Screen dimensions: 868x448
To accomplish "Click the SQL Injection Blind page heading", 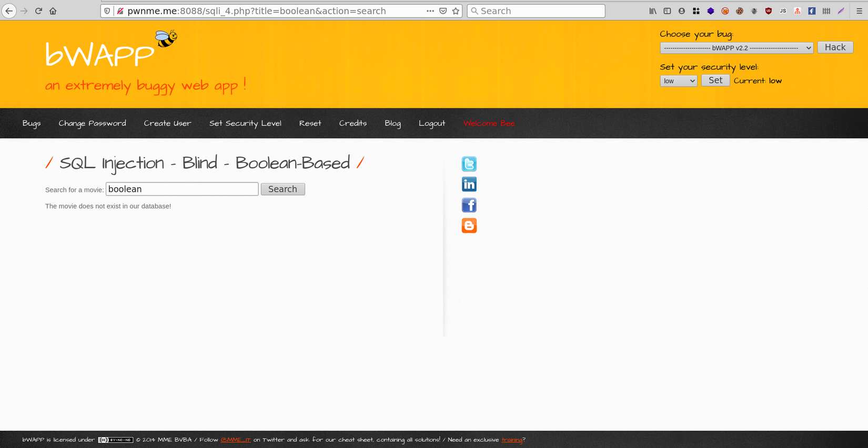I will click(x=205, y=164).
